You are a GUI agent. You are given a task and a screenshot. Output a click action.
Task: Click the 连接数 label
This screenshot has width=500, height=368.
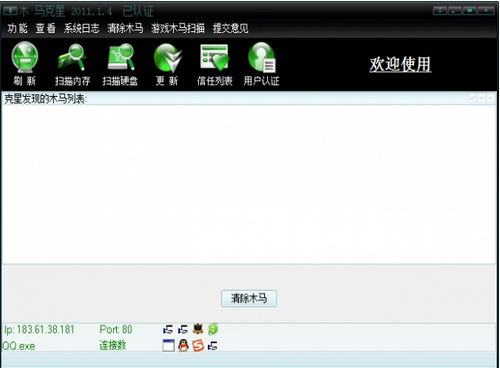(113, 345)
